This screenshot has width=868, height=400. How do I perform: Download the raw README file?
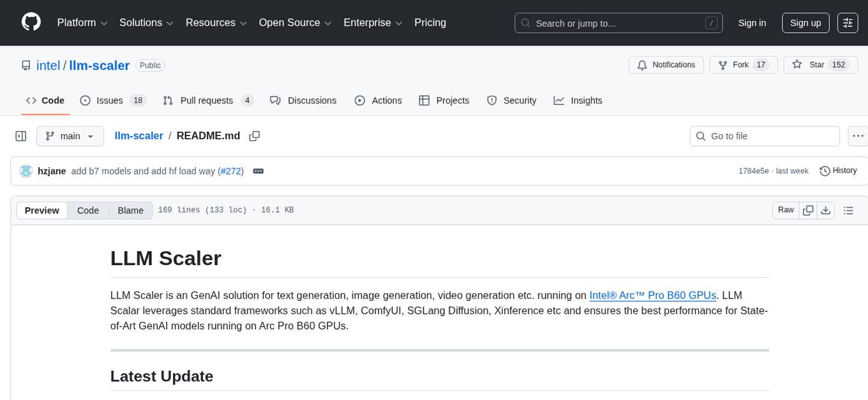point(826,210)
